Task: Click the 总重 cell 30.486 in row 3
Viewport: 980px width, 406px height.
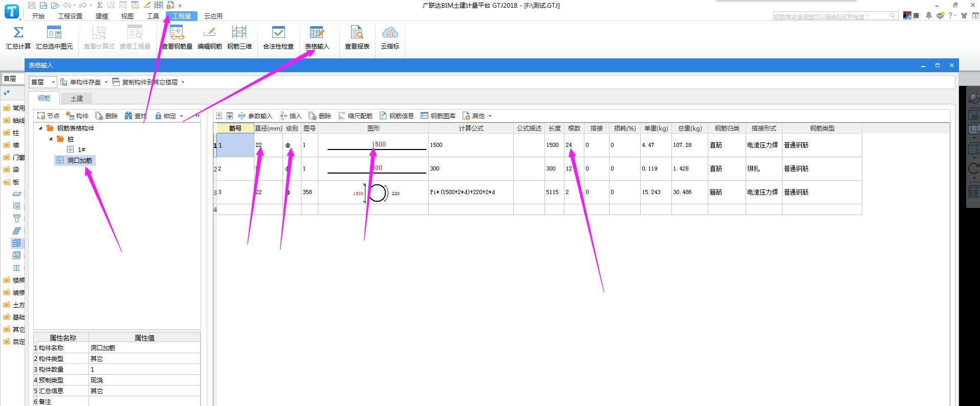Action: pyautogui.click(x=689, y=192)
